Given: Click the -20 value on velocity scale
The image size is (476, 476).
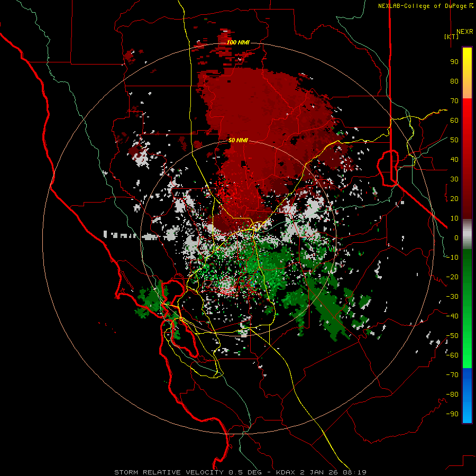Looking at the screenshot, I should (452, 277).
